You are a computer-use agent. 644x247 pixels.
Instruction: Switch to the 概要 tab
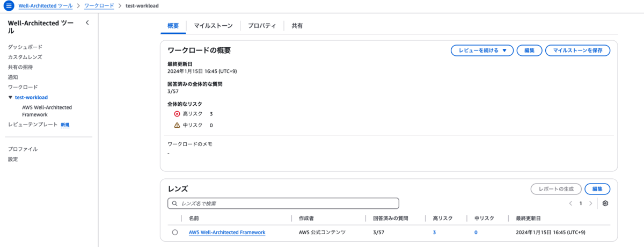tap(173, 25)
